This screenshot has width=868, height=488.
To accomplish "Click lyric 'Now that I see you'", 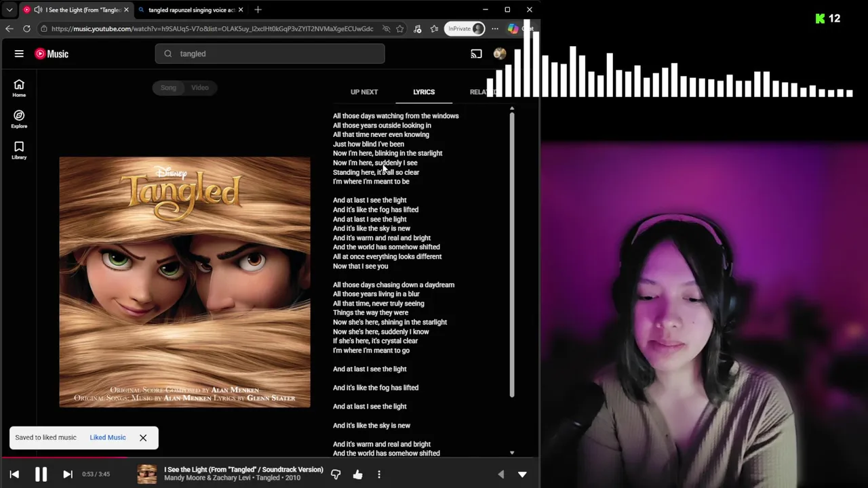I will click(x=361, y=266).
